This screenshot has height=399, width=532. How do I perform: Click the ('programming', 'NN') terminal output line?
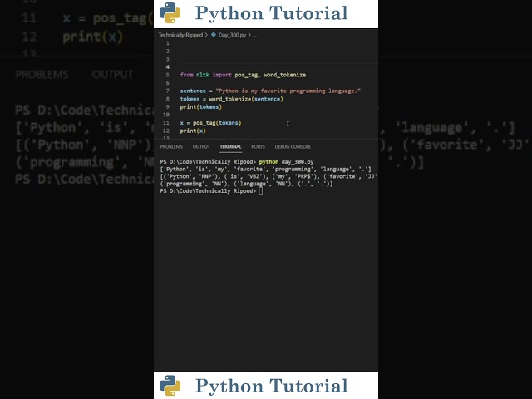pyautogui.click(x=246, y=184)
